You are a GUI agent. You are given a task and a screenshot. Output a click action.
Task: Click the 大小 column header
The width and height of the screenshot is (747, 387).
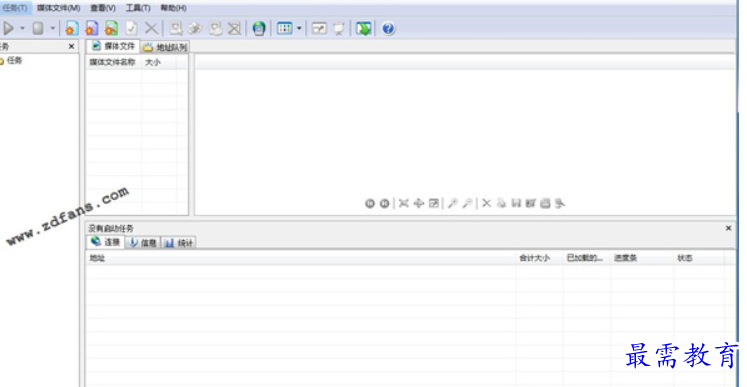[159, 62]
